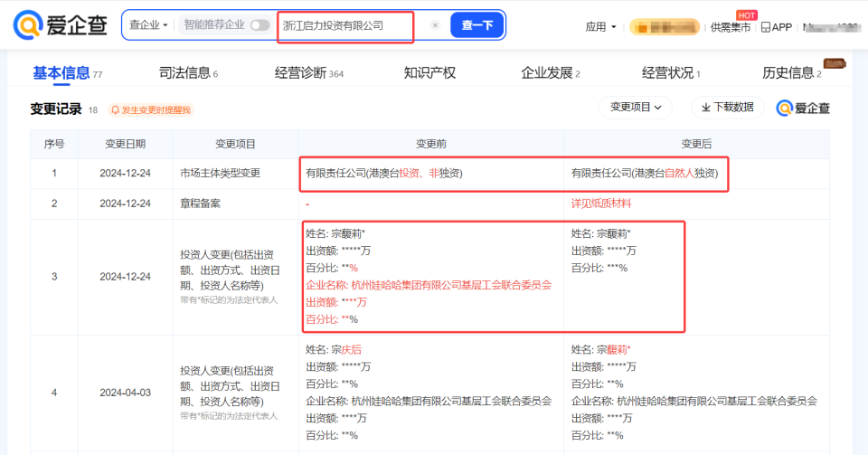Switch to the 司法信息 tab
Viewport: 868px width, 455px height.
[188, 72]
